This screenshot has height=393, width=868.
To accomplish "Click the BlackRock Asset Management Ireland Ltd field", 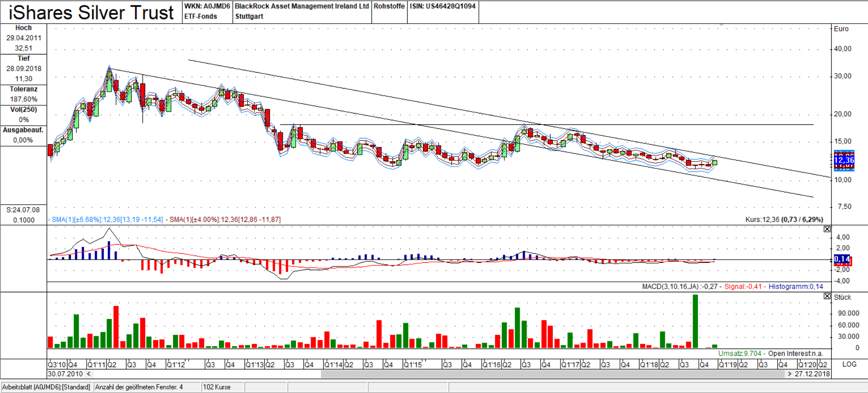I will [x=302, y=6].
